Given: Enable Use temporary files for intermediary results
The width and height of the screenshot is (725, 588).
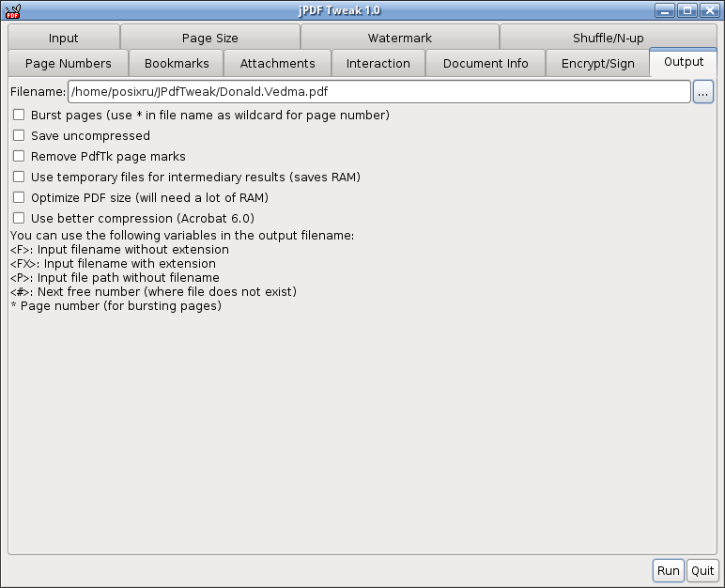Looking at the screenshot, I should pyautogui.click(x=19, y=177).
